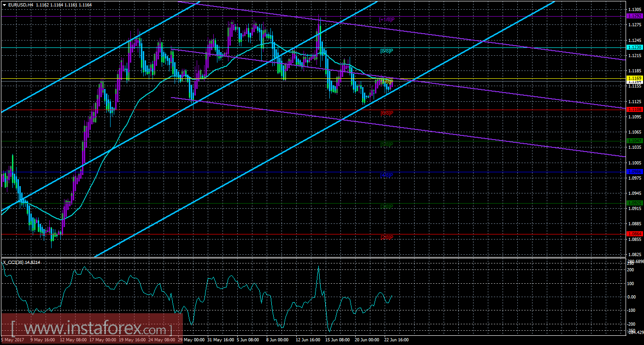The image size is (644, 345).
Task: Click the 1.0945 price scale value
Action: [635, 193]
